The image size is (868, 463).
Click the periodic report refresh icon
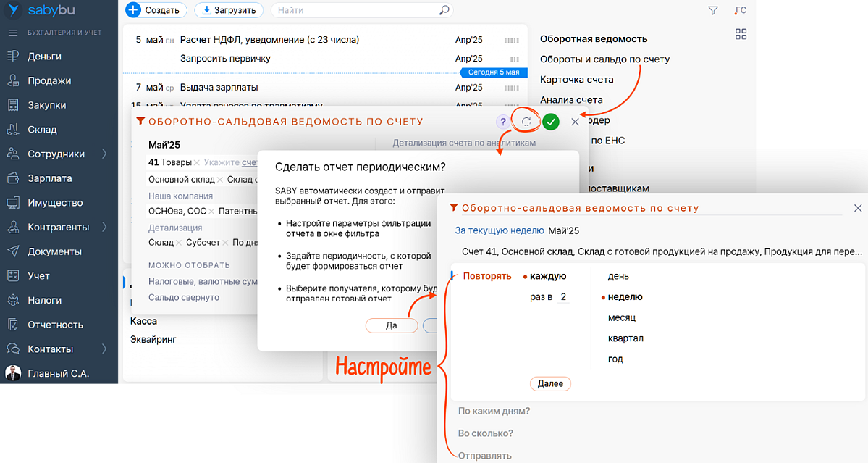pyautogui.click(x=526, y=122)
